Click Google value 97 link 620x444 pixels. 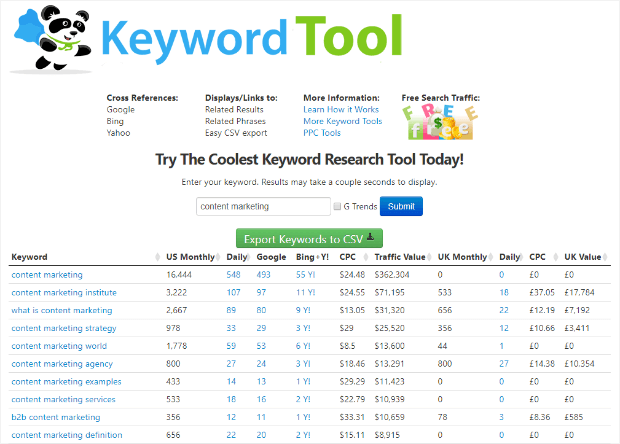click(x=261, y=293)
